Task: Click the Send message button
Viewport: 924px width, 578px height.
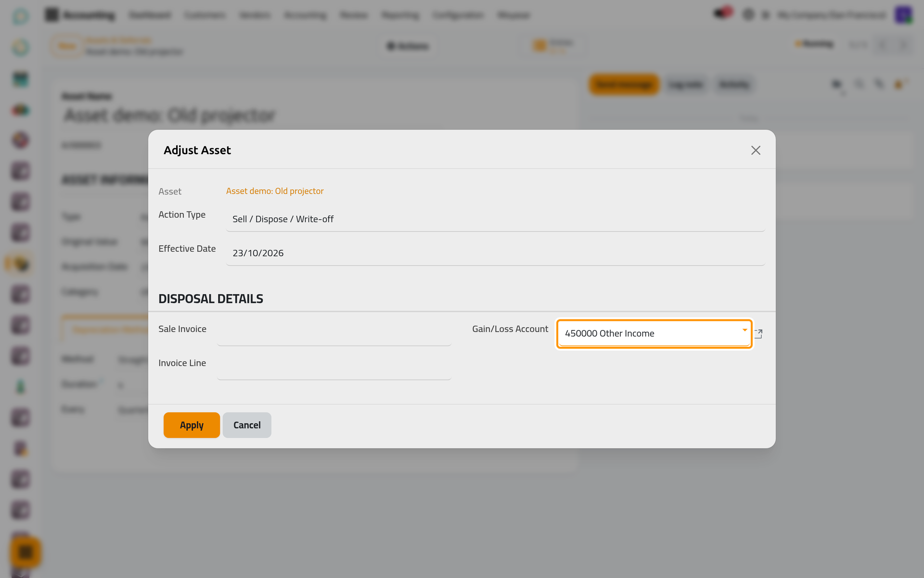Action: (x=624, y=85)
